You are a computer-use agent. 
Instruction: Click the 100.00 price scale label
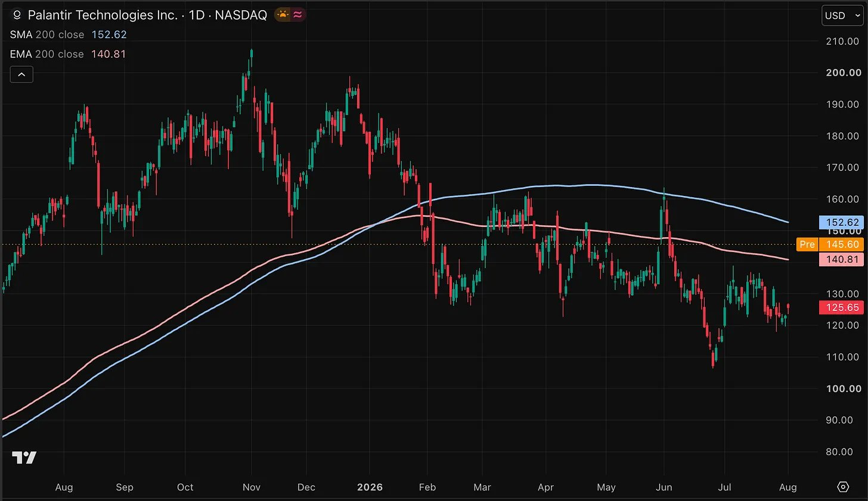click(843, 388)
